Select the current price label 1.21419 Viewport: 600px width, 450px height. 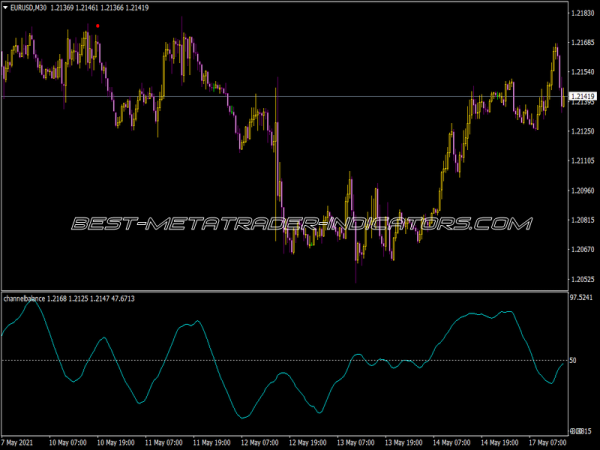[x=582, y=97]
